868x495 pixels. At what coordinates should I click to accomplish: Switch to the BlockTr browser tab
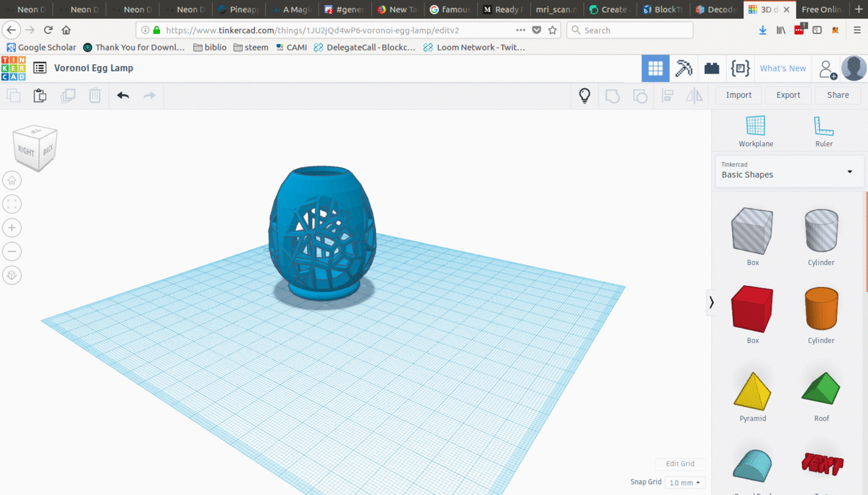click(x=663, y=9)
